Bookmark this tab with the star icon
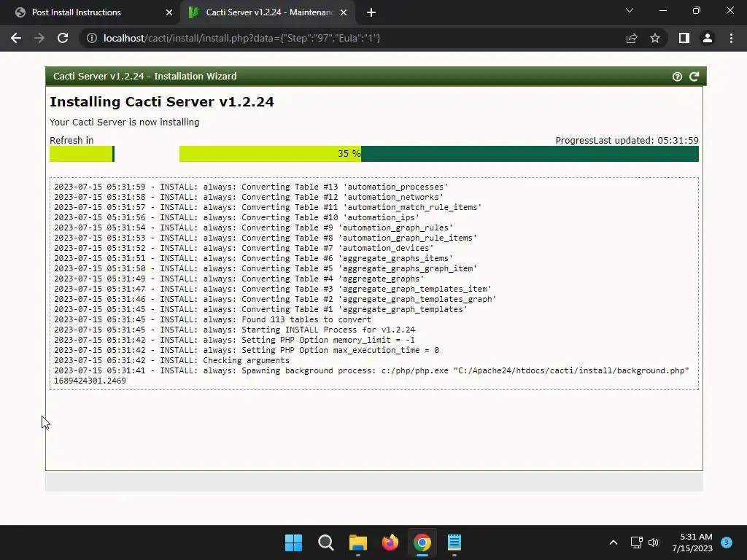This screenshot has height=560, width=747. coord(655,38)
